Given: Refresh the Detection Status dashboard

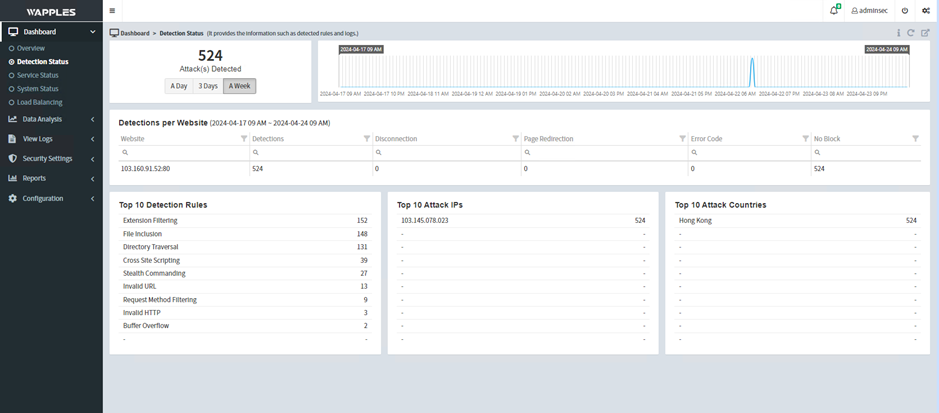Looking at the screenshot, I should click(x=911, y=33).
